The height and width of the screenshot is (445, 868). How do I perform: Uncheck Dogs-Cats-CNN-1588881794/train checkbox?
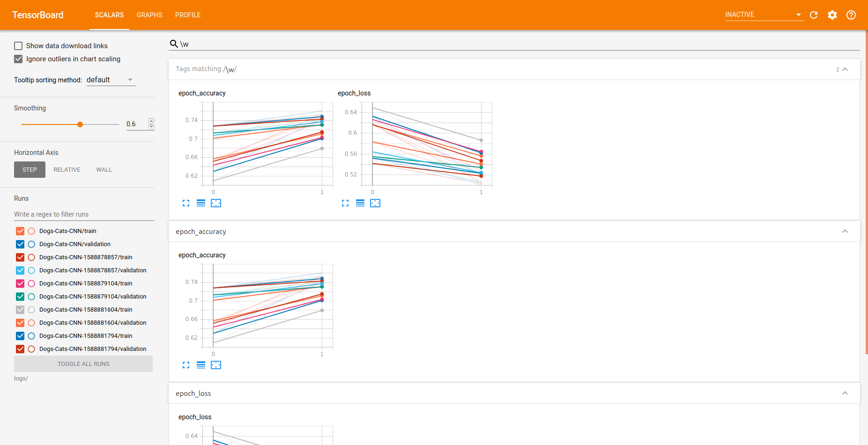tap(20, 336)
